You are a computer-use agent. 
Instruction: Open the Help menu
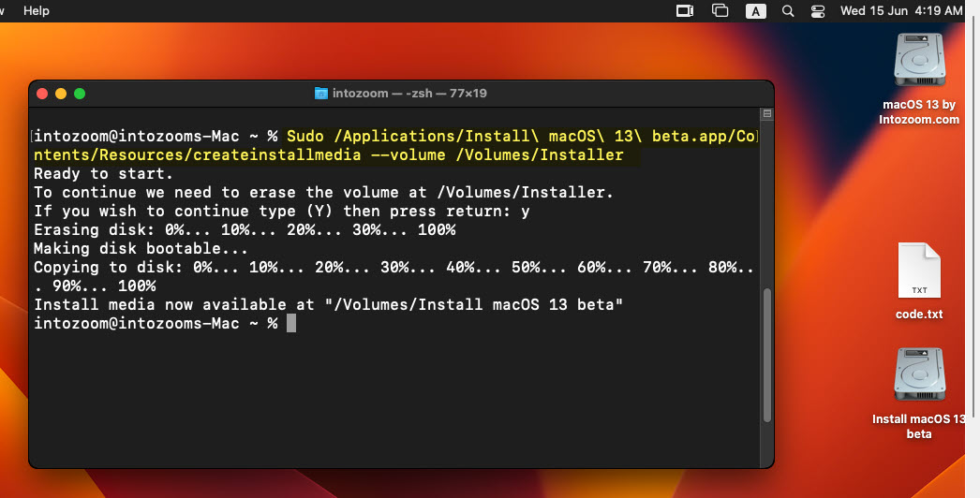(x=37, y=10)
